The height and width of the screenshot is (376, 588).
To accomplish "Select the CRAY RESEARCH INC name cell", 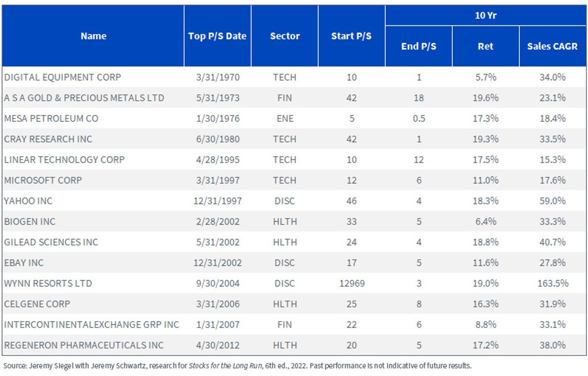I will (48, 139).
